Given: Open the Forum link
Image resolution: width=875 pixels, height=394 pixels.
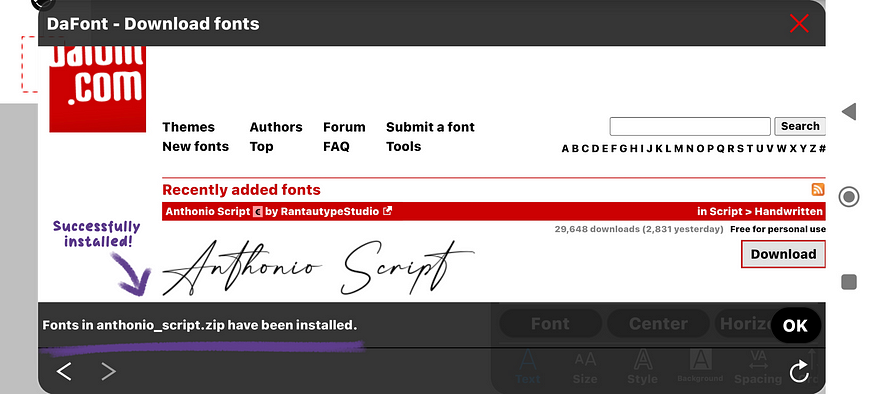Looking at the screenshot, I should coord(344,127).
